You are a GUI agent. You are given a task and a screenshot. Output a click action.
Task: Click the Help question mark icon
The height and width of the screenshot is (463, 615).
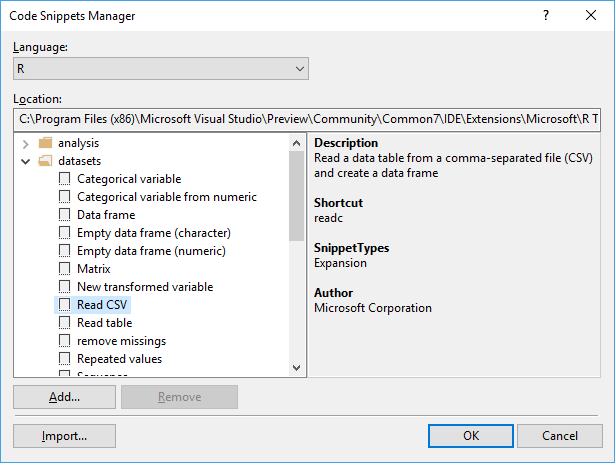click(x=546, y=16)
